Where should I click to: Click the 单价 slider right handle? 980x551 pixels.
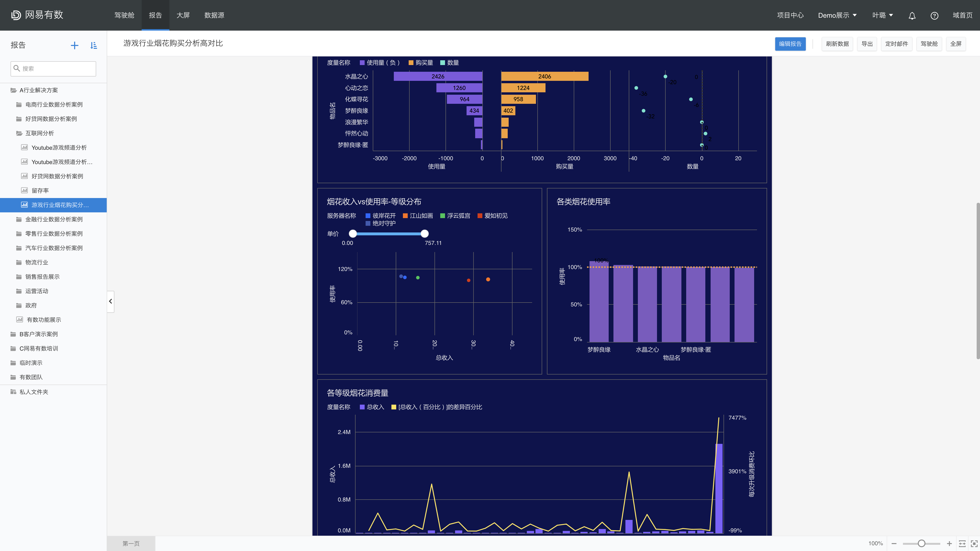(x=425, y=233)
